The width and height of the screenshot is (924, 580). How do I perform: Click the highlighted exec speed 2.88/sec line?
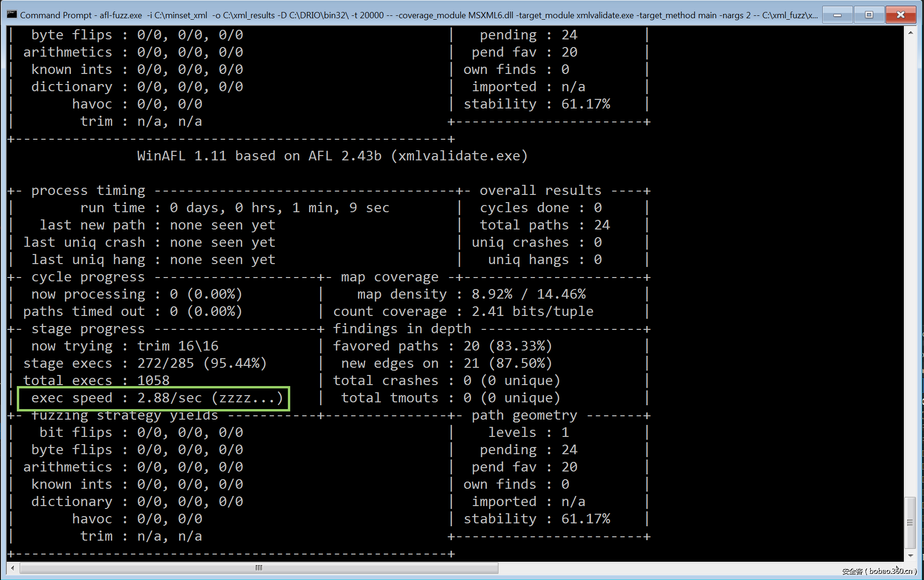click(154, 398)
